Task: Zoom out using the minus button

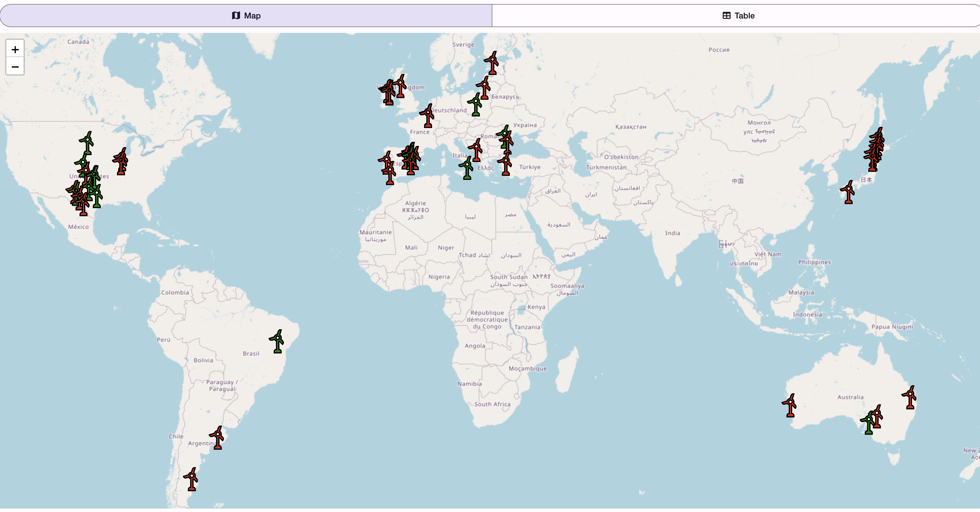Action: point(15,67)
